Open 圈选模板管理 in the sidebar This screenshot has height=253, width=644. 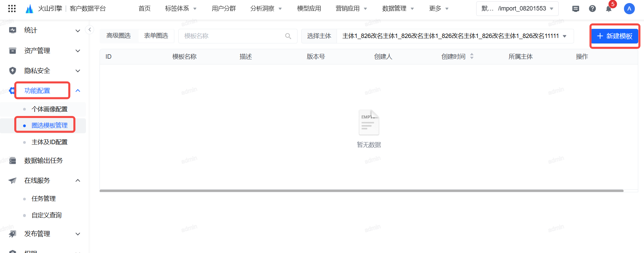pyautogui.click(x=50, y=125)
